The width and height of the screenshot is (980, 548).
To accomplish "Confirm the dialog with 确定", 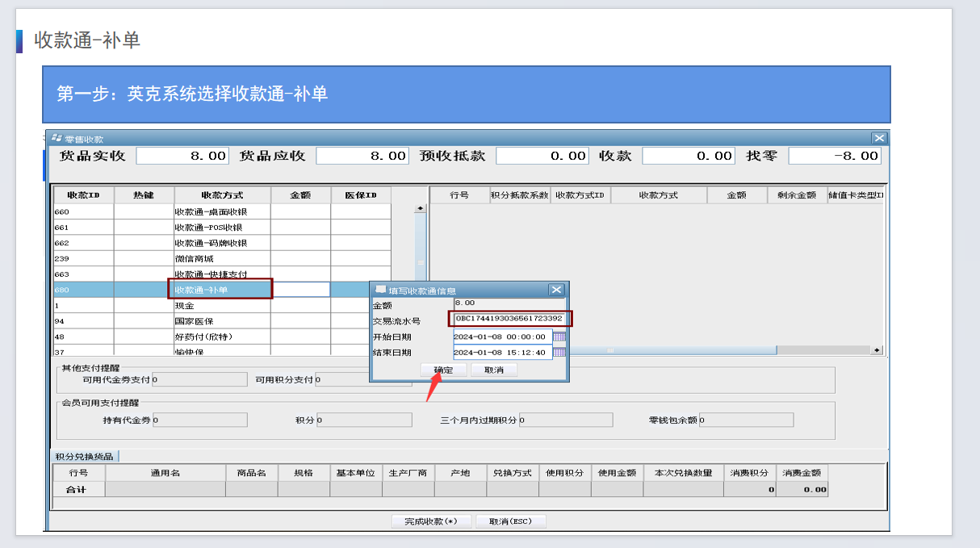I will coord(443,370).
